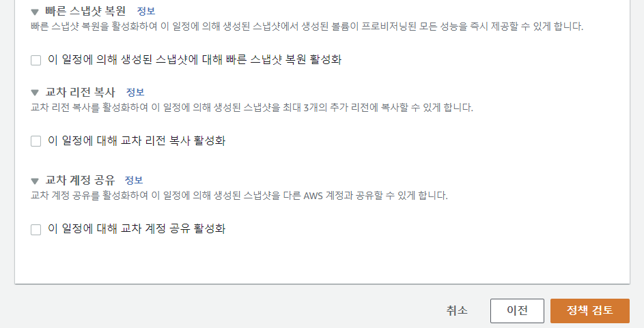Open 정보 link beside 빠른 스냅샷 복원
Image resolution: width=644 pixels, height=328 pixels.
tap(145, 11)
